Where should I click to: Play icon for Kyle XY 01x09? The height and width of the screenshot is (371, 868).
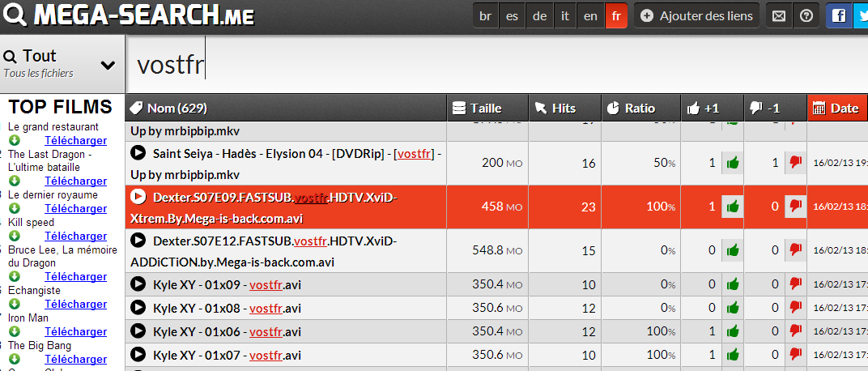tap(138, 284)
